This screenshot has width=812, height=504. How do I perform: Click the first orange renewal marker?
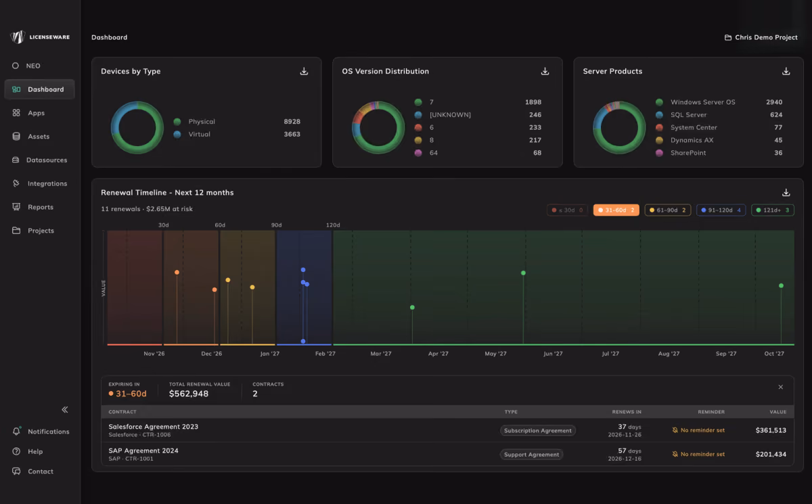point(177,272)
